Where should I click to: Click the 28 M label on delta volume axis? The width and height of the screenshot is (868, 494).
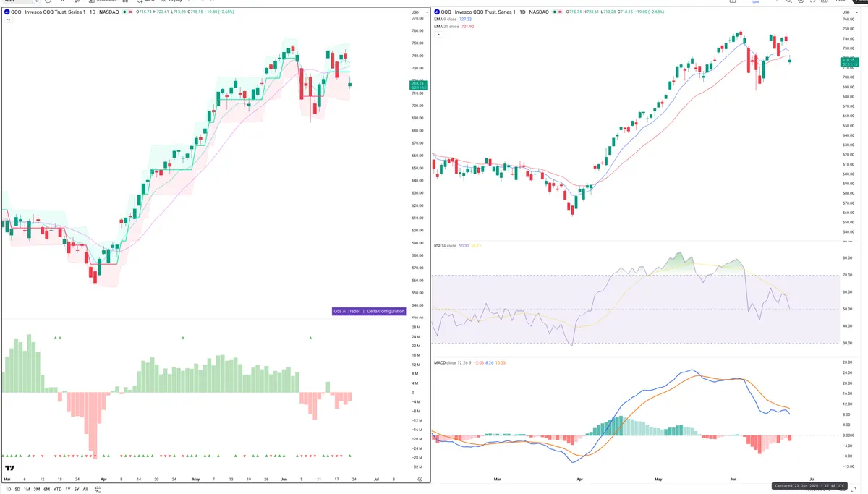[417, 328]
